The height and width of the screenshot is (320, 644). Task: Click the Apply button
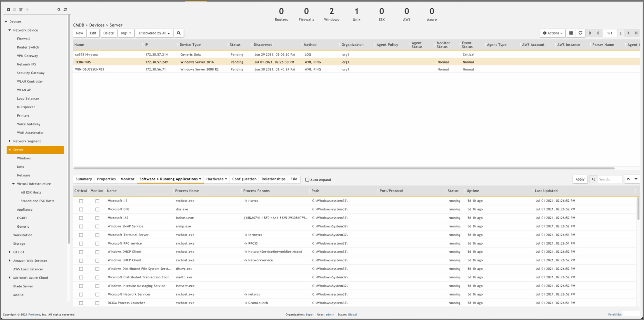580,179
